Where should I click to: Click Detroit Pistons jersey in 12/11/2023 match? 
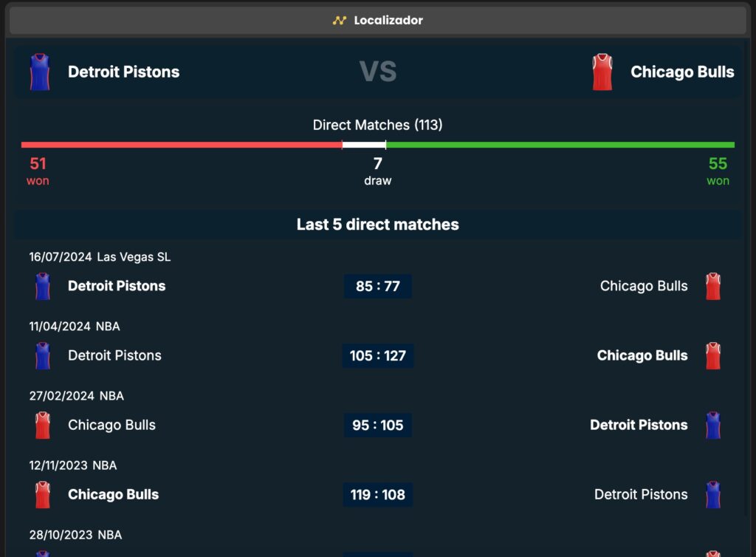(712, 494)
